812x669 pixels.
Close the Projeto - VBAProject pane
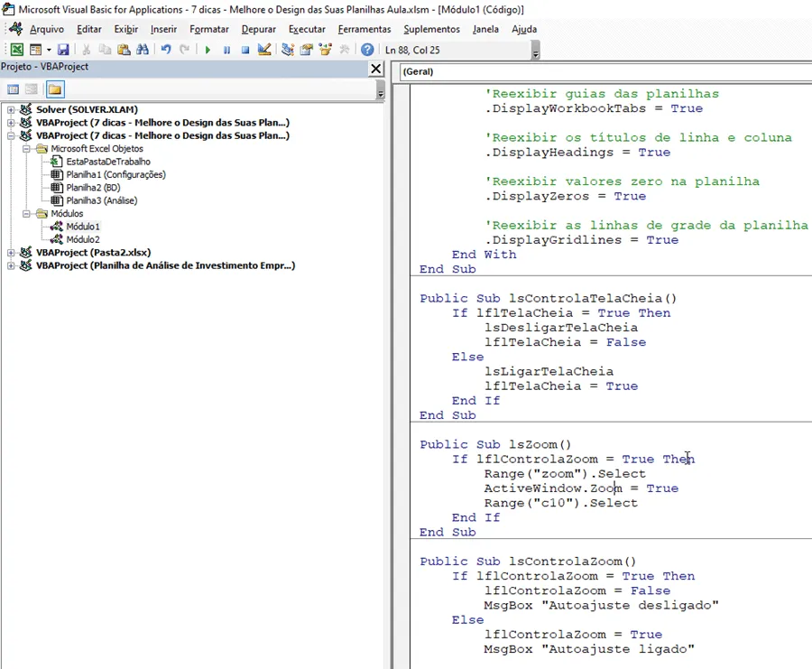click(376, 69)
